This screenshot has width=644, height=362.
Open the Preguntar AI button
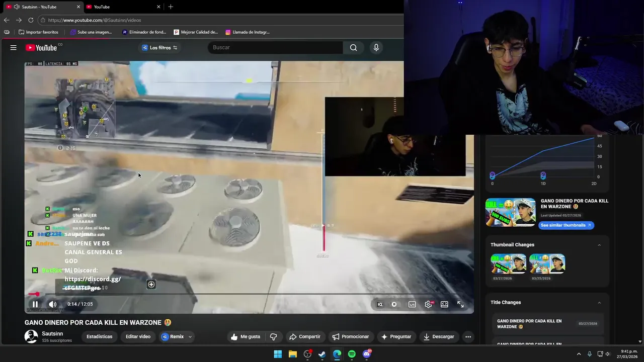click(396, 337)
